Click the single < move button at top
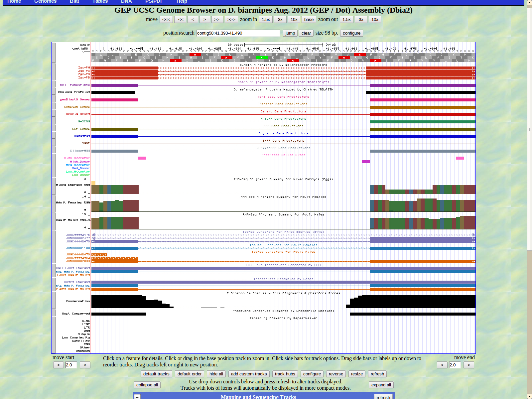The width and height of the screenshot is (532, 399). (x=193, y=20)
